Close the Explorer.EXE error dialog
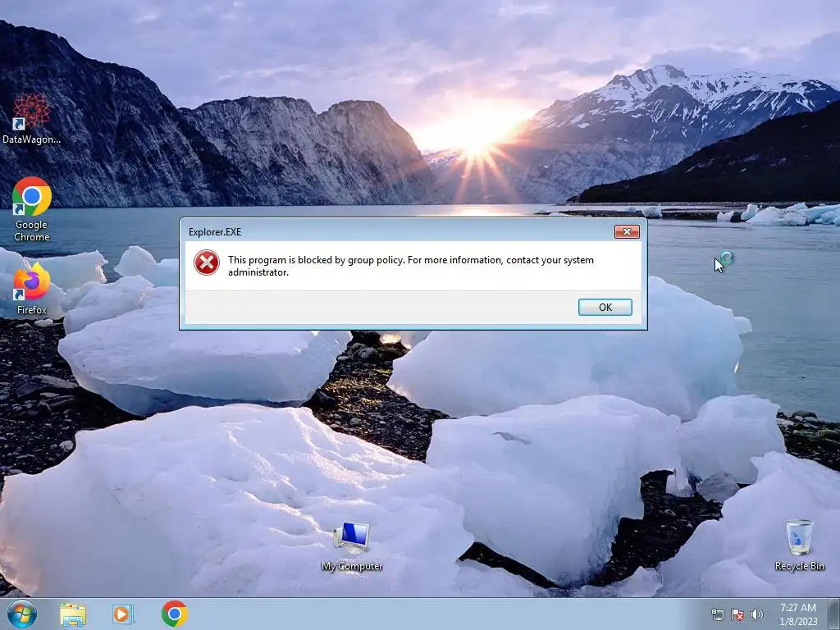Image resolution: width=840 pixels, height=630 pixels. [x=627, y=231]
